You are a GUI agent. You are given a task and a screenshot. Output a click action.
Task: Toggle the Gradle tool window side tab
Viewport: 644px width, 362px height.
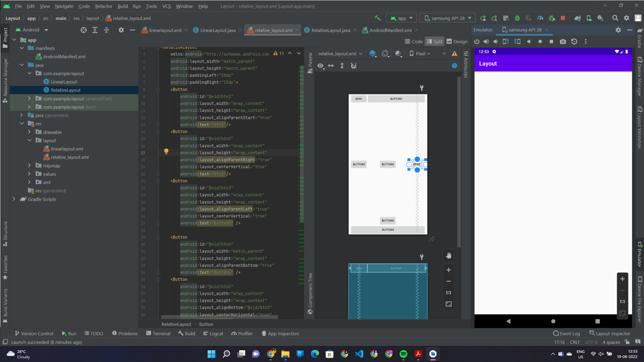tap(640, 38)
